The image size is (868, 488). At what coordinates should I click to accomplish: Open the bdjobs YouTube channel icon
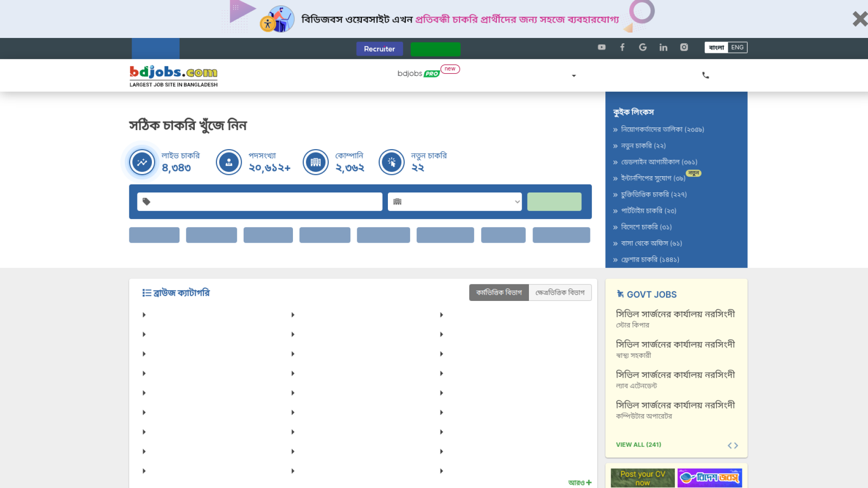tap(601, 47)
